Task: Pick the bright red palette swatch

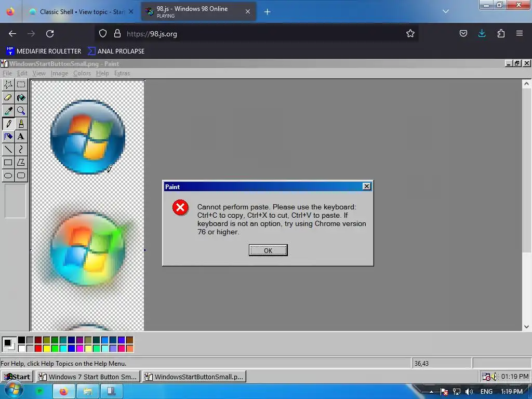Action: click(x=38, y=348)
